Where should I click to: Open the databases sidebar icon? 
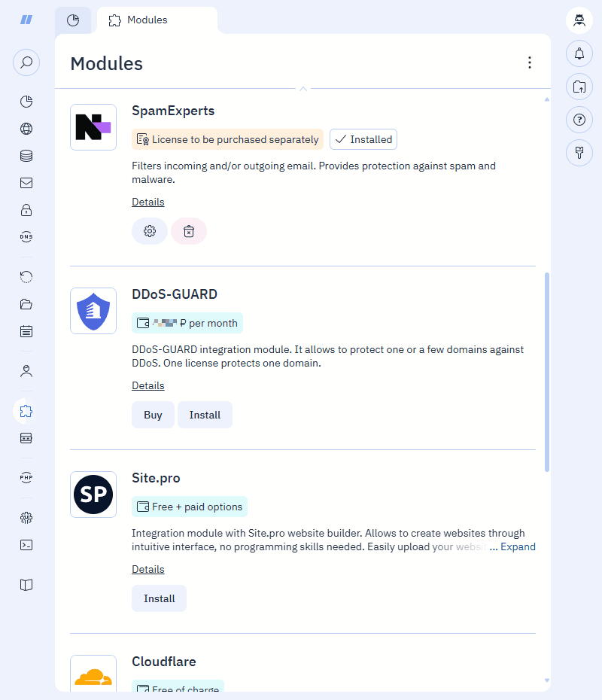click(26, 156)
